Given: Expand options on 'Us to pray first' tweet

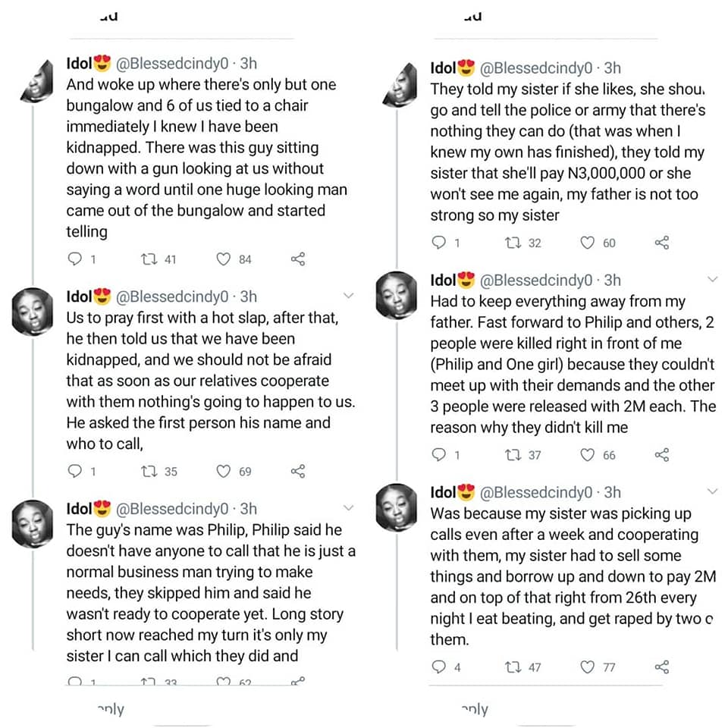Looking at the screenshot, I should (x=349, y=295).
